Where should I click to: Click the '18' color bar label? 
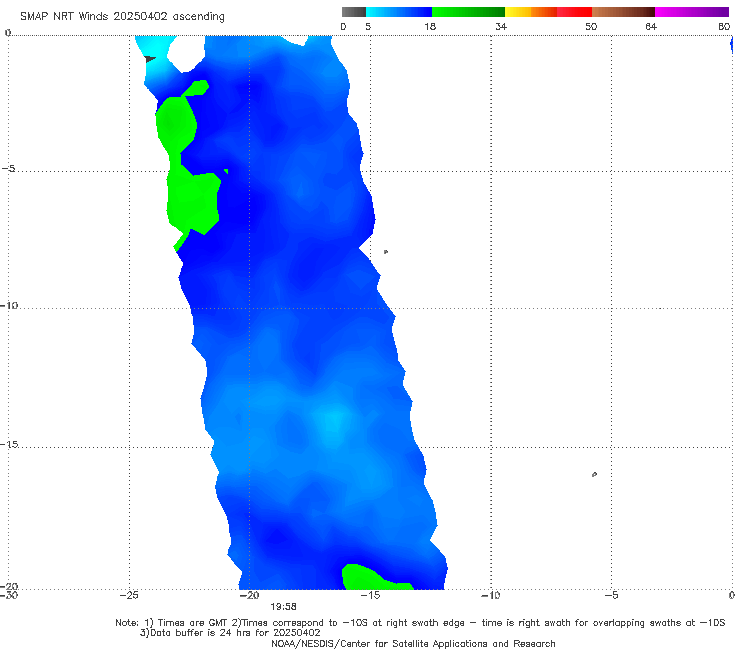[430, 26]
